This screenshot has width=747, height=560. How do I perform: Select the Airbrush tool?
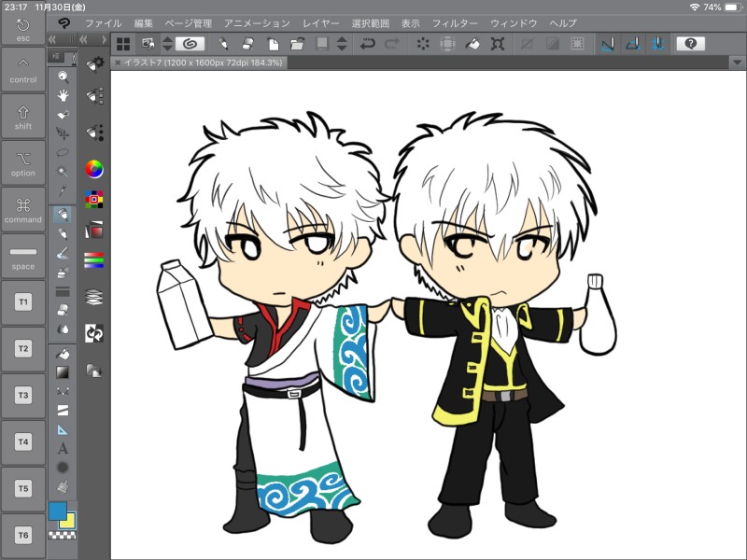pos(63,273)
